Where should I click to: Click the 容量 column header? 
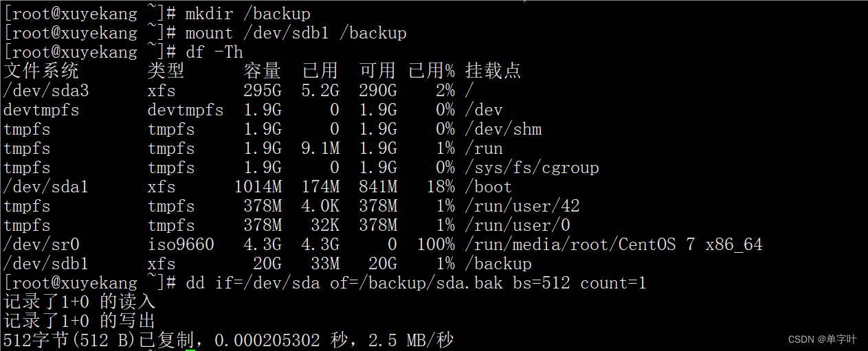263,71
